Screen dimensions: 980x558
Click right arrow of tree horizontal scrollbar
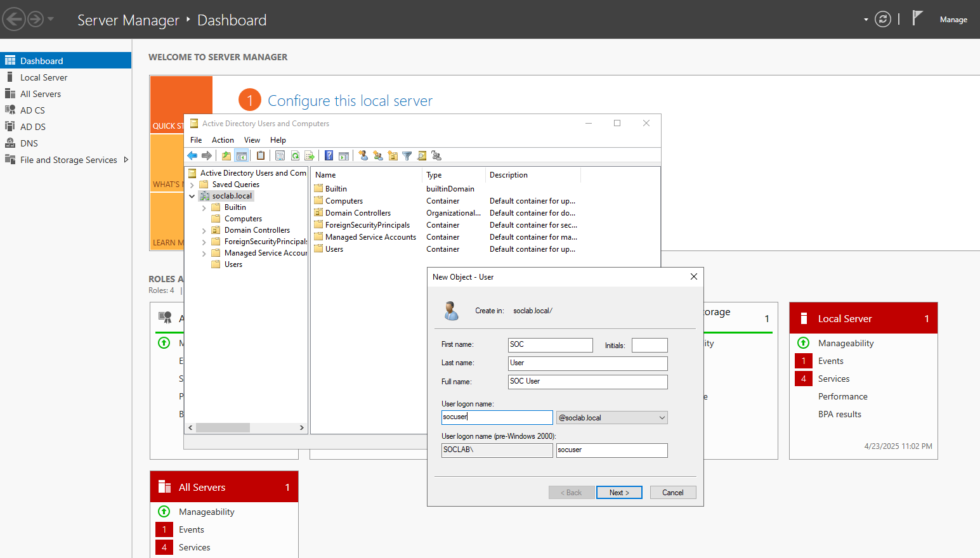301,428
